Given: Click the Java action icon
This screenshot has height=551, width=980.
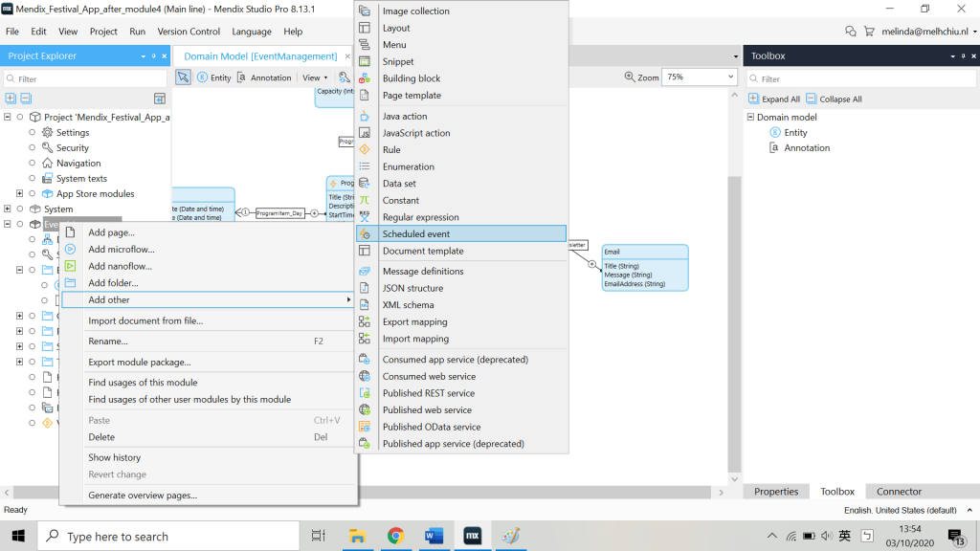Looking at the screenshot, I should click(x=365, y=116).
